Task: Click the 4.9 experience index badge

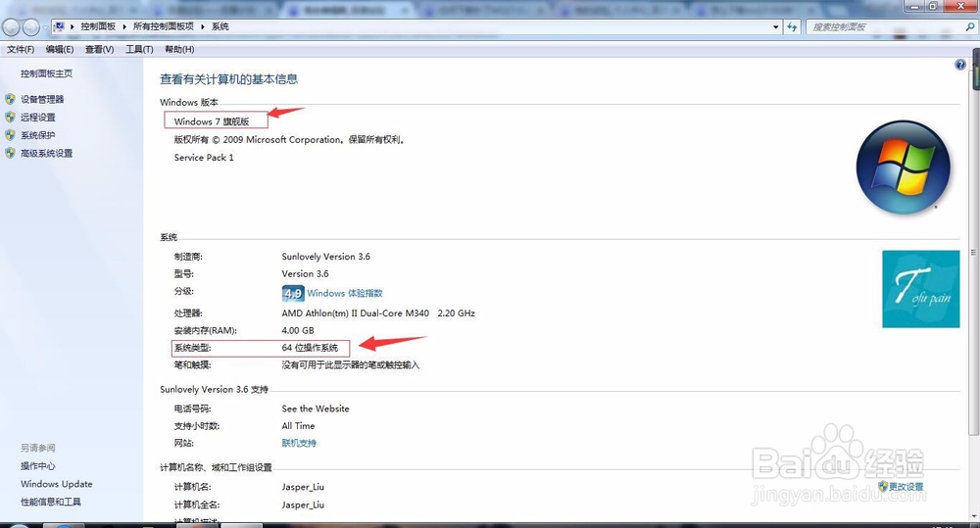Action: pos(293,293)
